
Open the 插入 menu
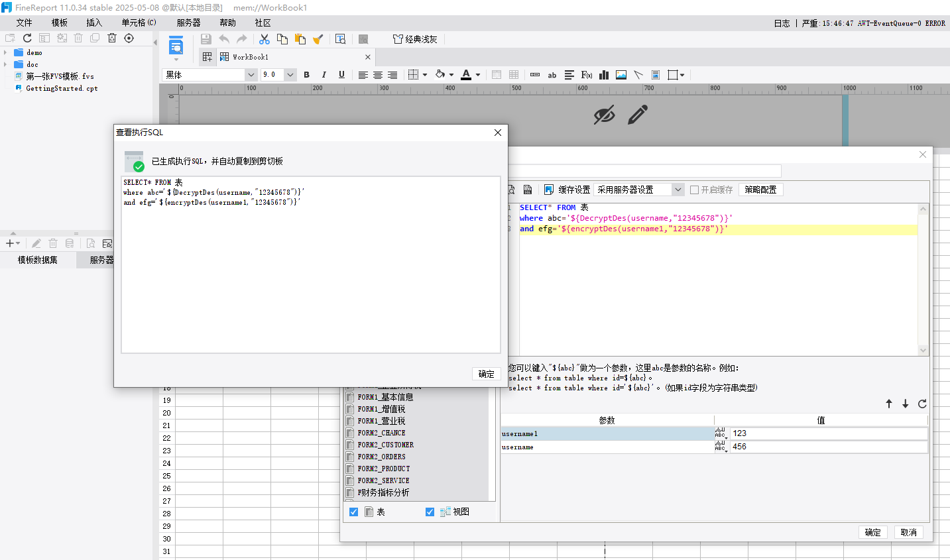94,23
